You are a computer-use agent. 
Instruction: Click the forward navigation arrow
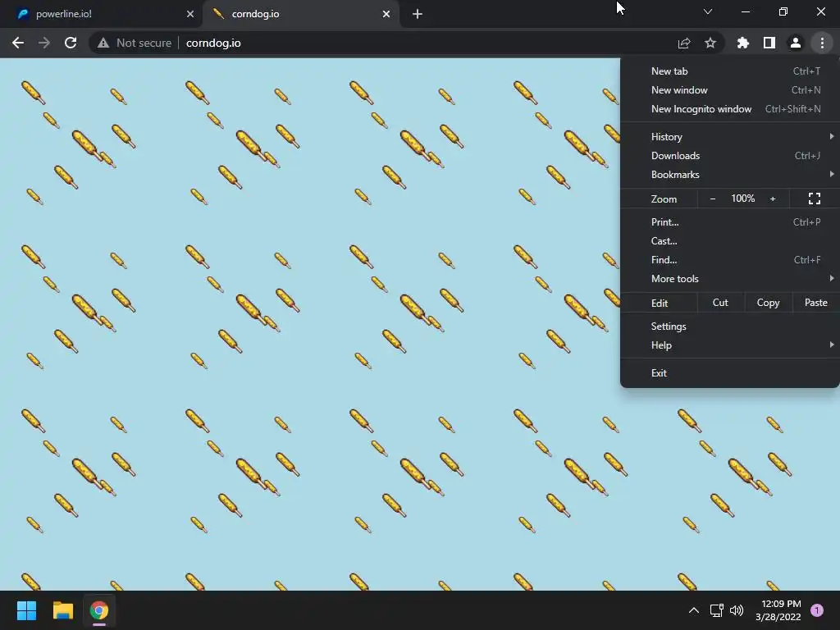pos(44,43)
